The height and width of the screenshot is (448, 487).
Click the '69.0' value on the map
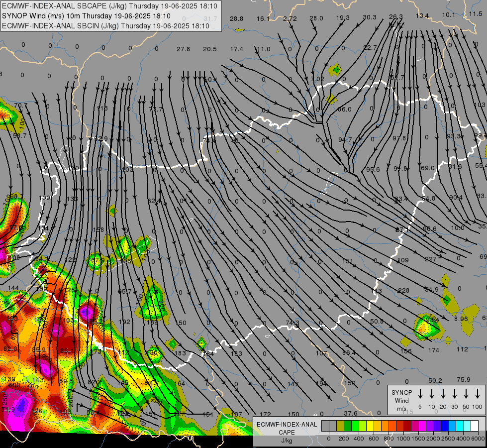(427, 168)
